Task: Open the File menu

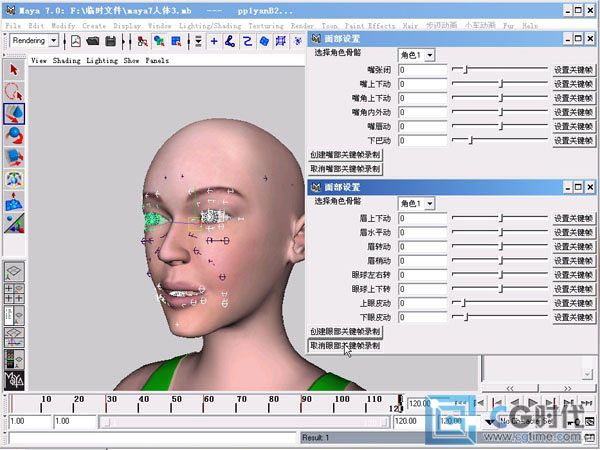Action: click(13, 26)
